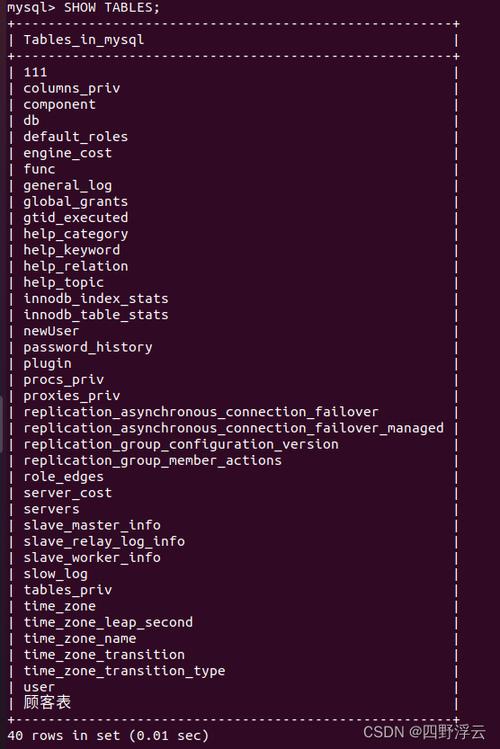Click the help_keyword table entry
The width and height of the screenshot is (500, 749).
point(72,250)
